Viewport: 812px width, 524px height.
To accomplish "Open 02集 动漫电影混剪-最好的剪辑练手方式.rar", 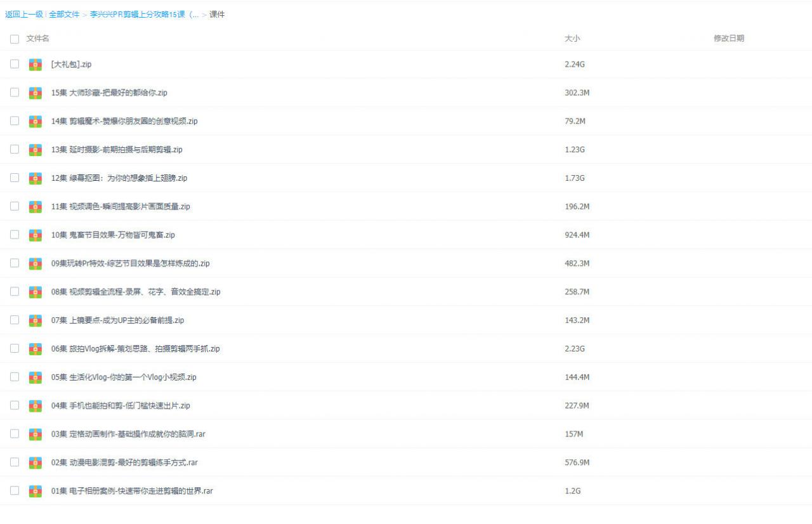I will click(124, 462).
